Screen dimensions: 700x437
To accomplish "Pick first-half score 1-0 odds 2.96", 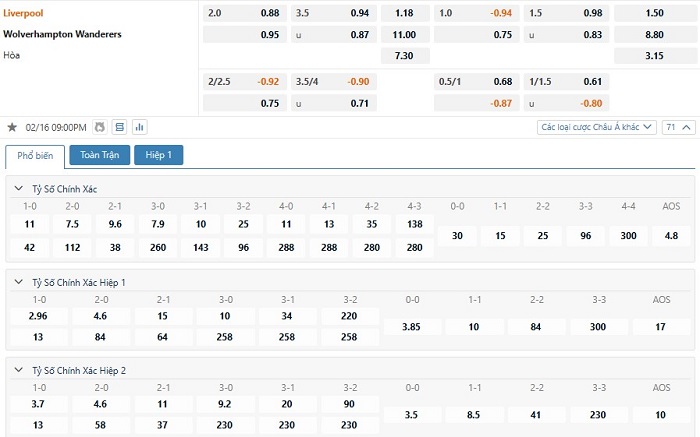I will 38,316.
